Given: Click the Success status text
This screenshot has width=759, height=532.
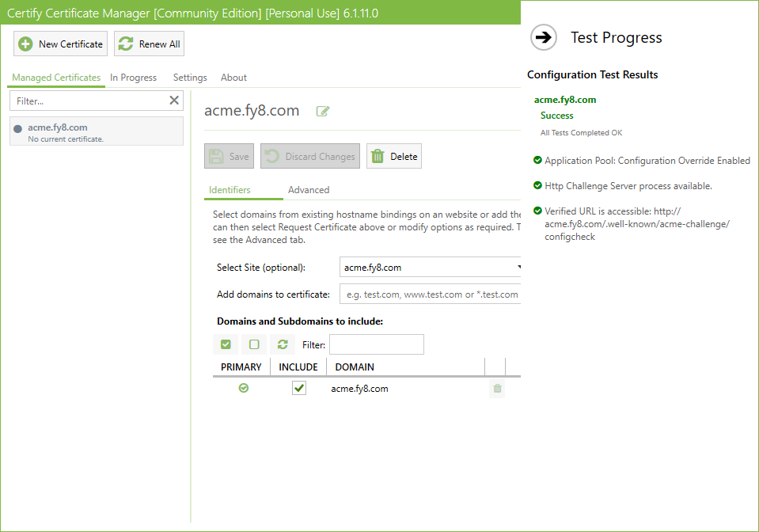Looking at the screenshot, I should click(x=556, y=116).
